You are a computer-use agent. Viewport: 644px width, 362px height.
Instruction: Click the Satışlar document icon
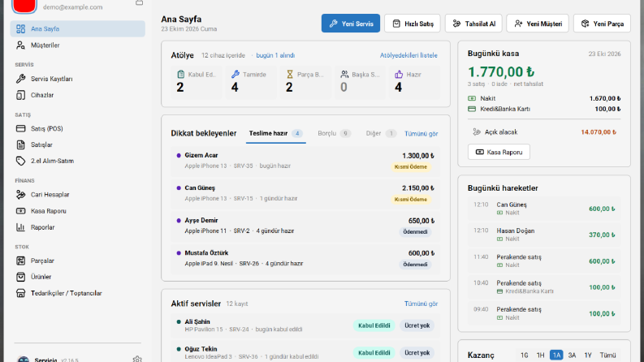(20, 145)
